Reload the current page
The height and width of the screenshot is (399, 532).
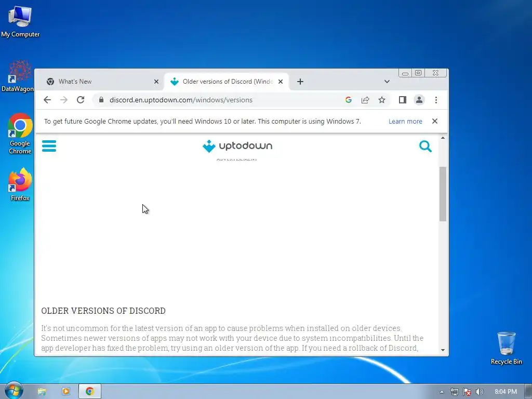tap(81, 100)
